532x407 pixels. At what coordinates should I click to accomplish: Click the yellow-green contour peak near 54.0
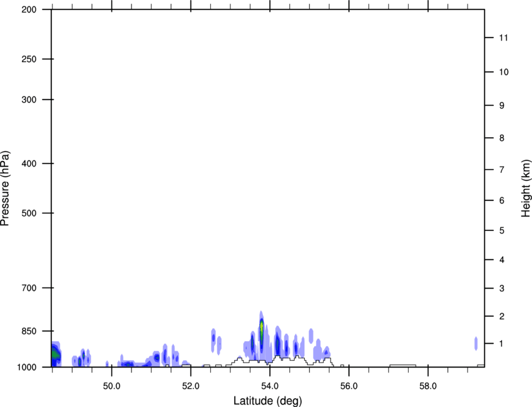coord(262,327)
